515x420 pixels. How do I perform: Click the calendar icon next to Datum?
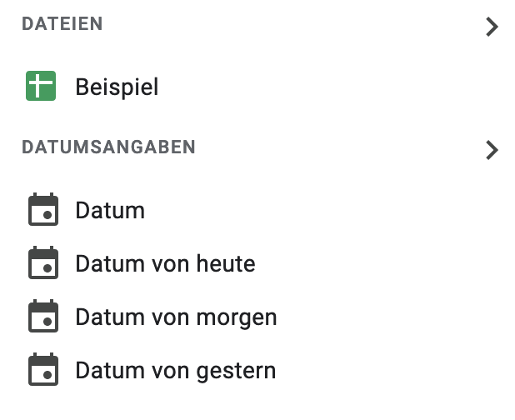pyautogui.click(x=43, y=209)
